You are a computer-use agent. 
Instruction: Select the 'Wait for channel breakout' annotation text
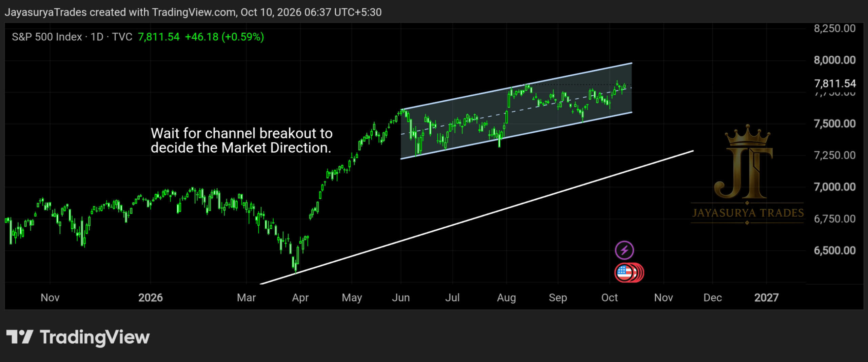(241, 140)
